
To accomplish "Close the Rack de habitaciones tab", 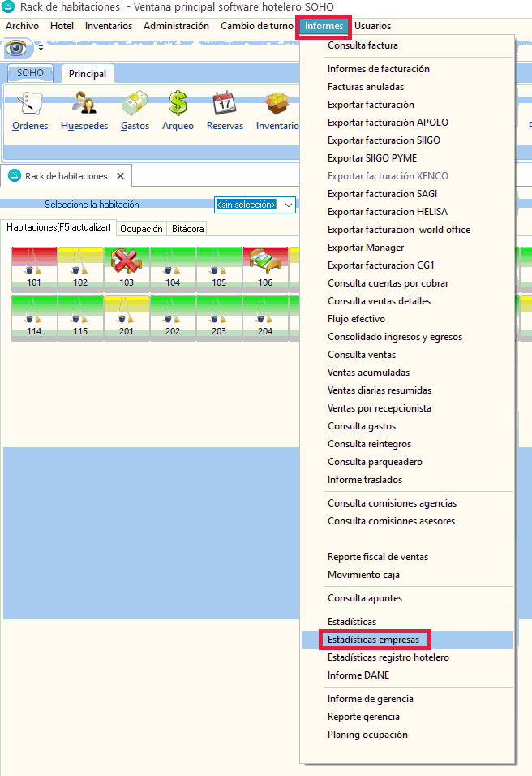I will pos(120,176).
